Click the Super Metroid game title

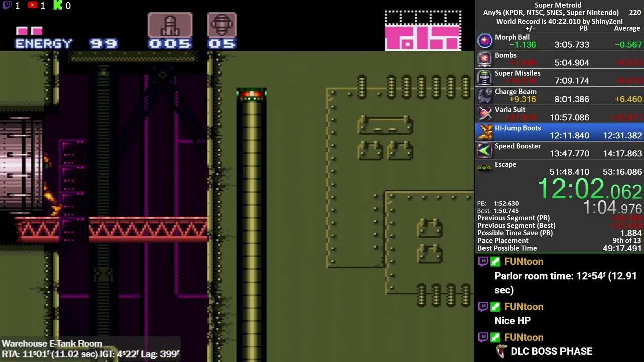pos(558,5)
